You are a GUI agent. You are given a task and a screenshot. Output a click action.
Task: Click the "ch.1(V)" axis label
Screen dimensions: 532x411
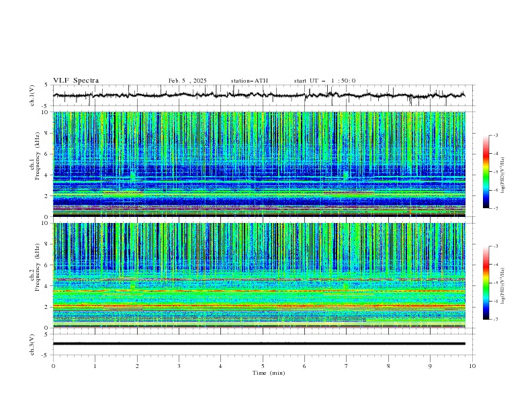(x=32, y=95)
